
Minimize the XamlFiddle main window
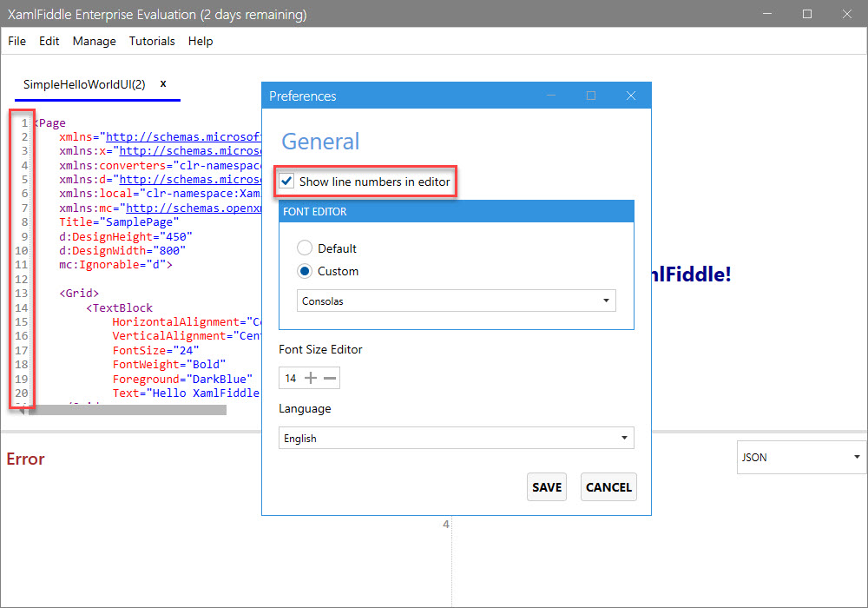767,14
